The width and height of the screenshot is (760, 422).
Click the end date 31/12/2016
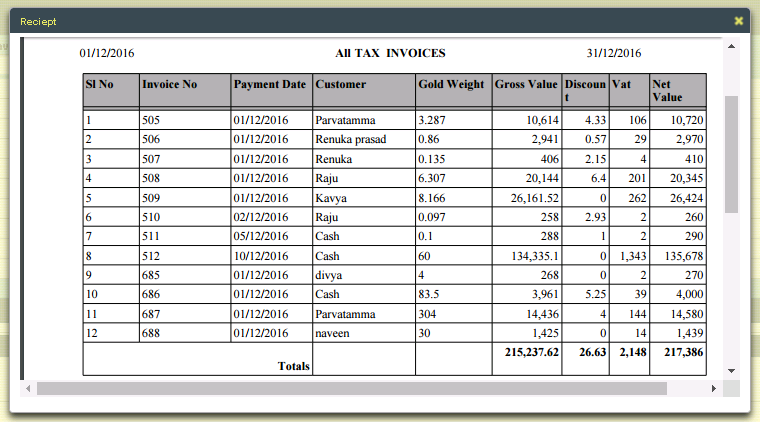click(x=614, y=53)
